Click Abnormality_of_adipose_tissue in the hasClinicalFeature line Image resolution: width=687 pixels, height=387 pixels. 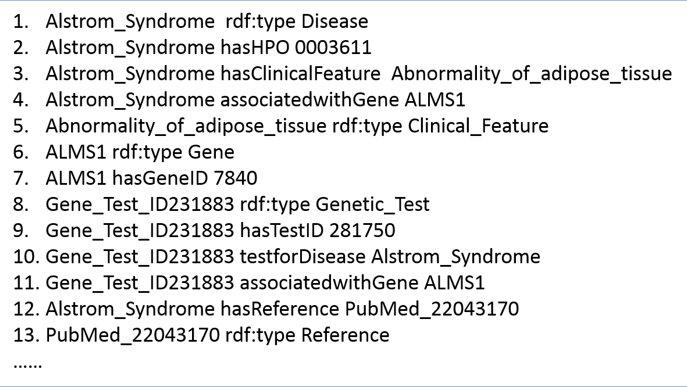pyautogui.click(x=531, y=74)
